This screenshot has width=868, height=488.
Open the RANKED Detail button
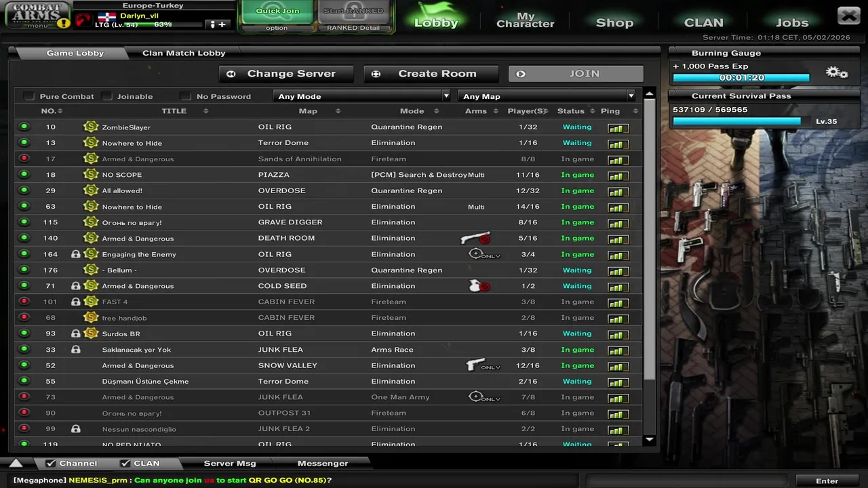pyautogui.click(x=353, y=28)
